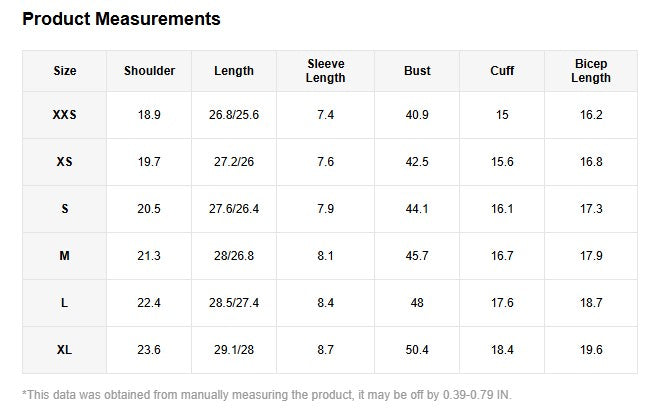Click the Cuff column header
This screenshot has width=665, height=410.
(x=502, y=71)
